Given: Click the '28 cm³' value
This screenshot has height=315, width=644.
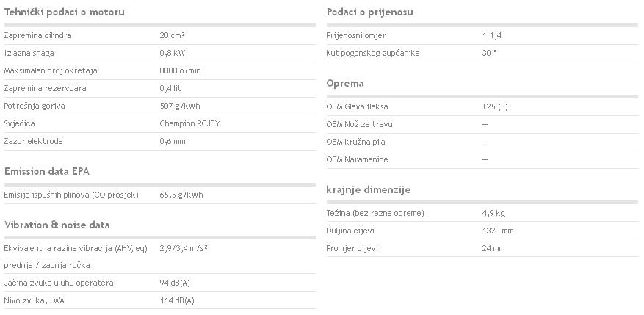Looking at the screenshot, I should (x=172, y=35).
